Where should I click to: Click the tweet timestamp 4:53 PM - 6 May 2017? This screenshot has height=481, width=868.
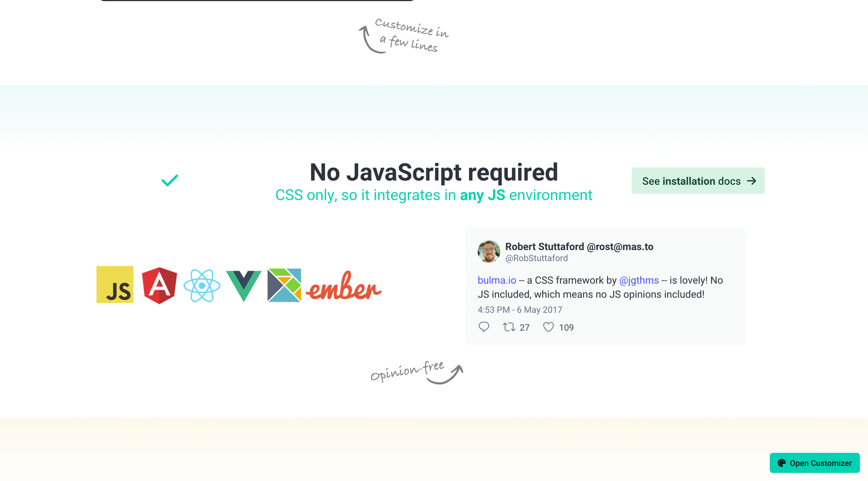pos(520,310)
